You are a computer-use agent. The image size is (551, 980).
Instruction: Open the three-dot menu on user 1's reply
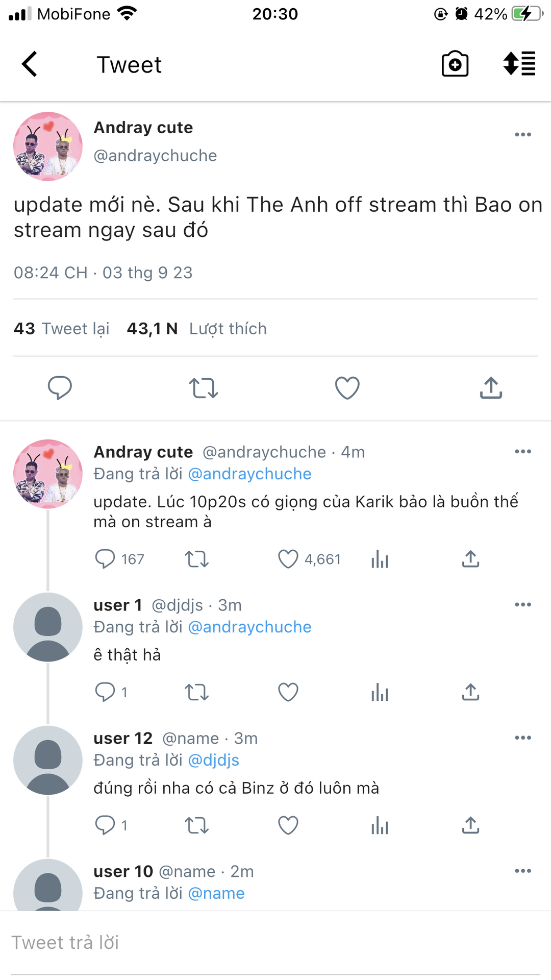[522, 605]
